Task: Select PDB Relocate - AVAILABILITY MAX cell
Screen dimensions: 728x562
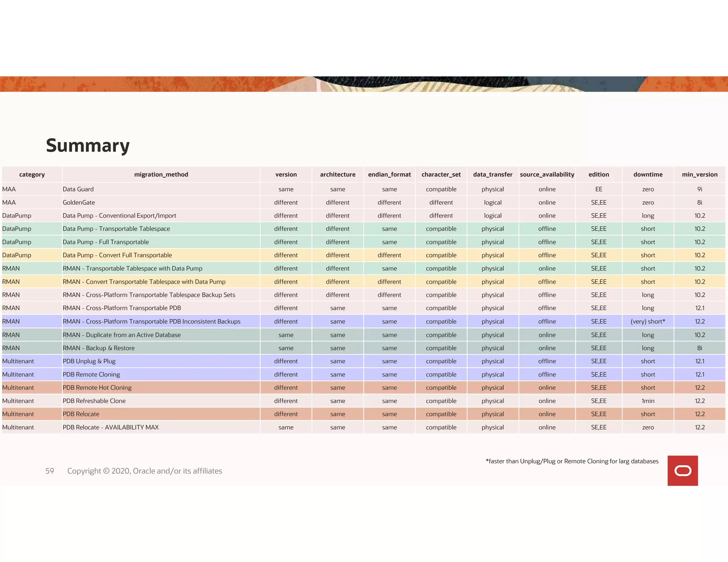Action: [111, 427]
